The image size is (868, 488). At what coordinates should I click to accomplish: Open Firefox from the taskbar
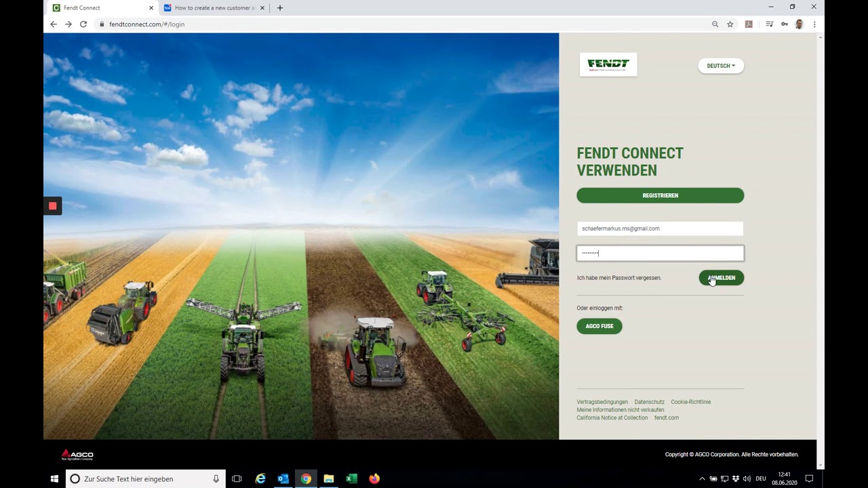(374, 479)
